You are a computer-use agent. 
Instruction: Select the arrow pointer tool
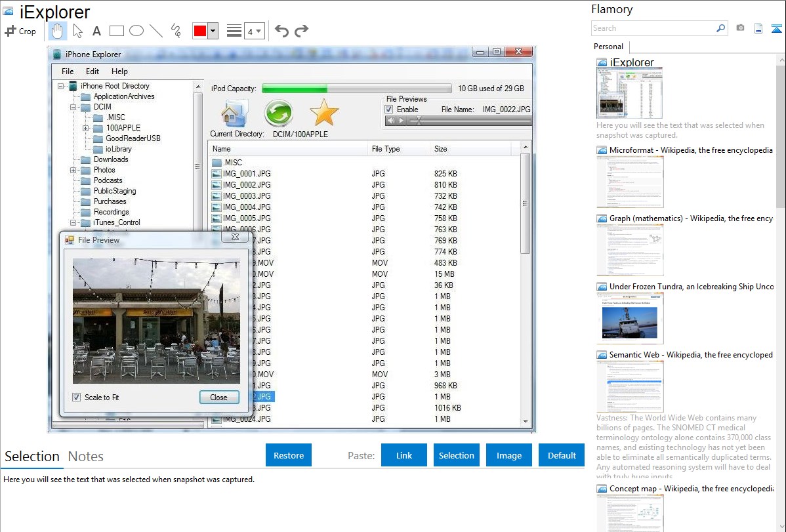pyautogui.click(x=77, y=31)
